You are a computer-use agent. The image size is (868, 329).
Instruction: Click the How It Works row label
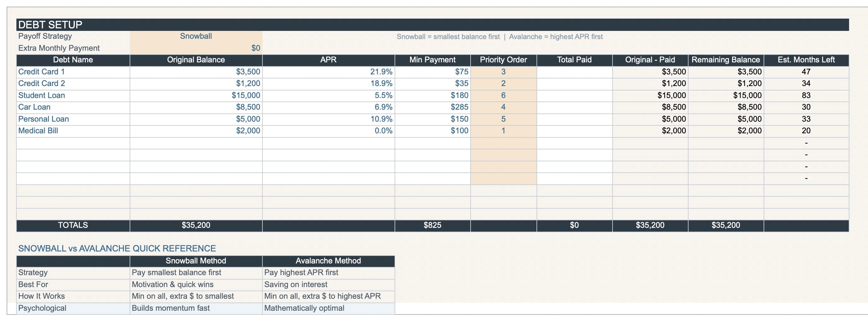click(73, 297)
